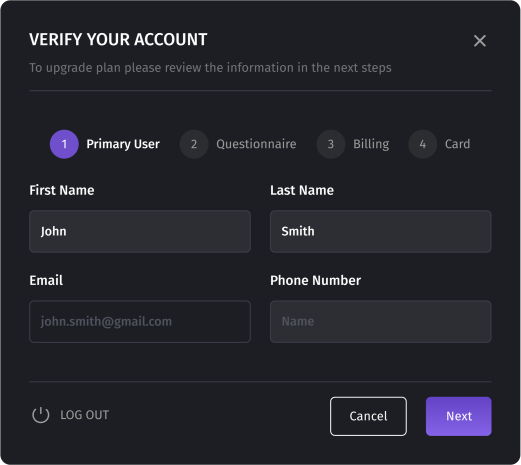Click the First Name label
The image size is (521, 465).
tap(62, 190)
